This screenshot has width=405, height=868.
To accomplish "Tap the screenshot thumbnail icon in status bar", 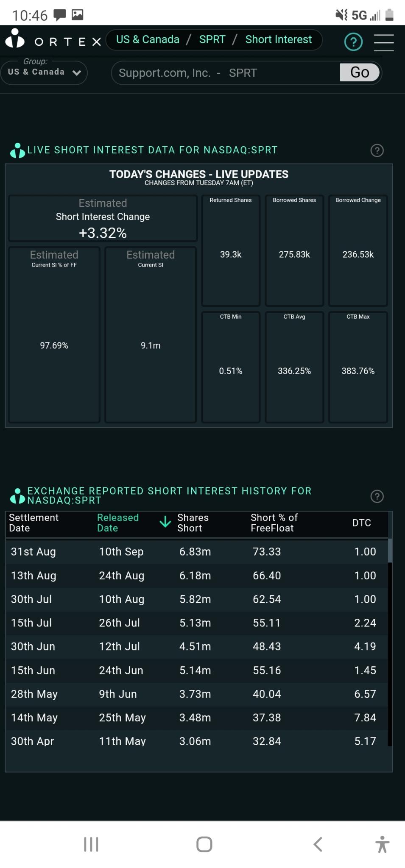I will [x=76, y=15].
